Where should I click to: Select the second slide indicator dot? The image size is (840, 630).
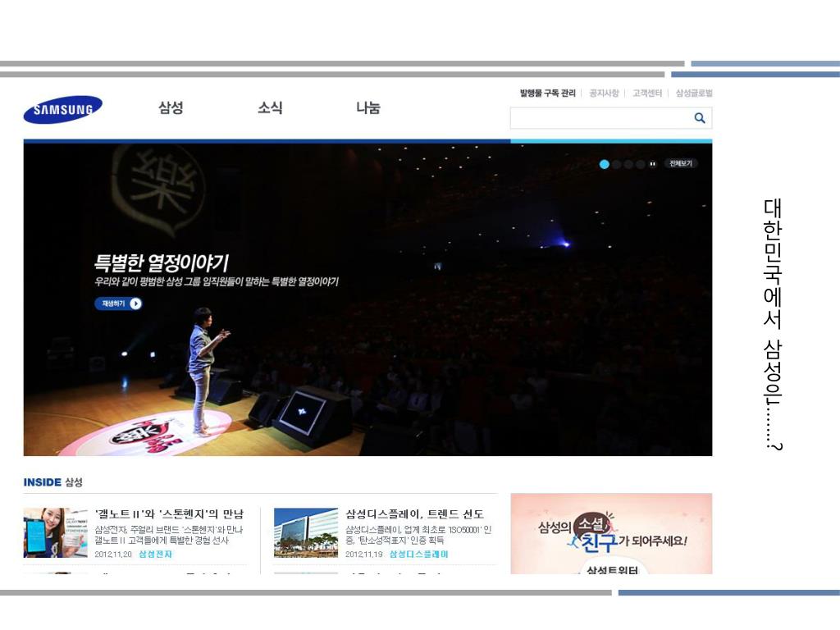(617, 164)
